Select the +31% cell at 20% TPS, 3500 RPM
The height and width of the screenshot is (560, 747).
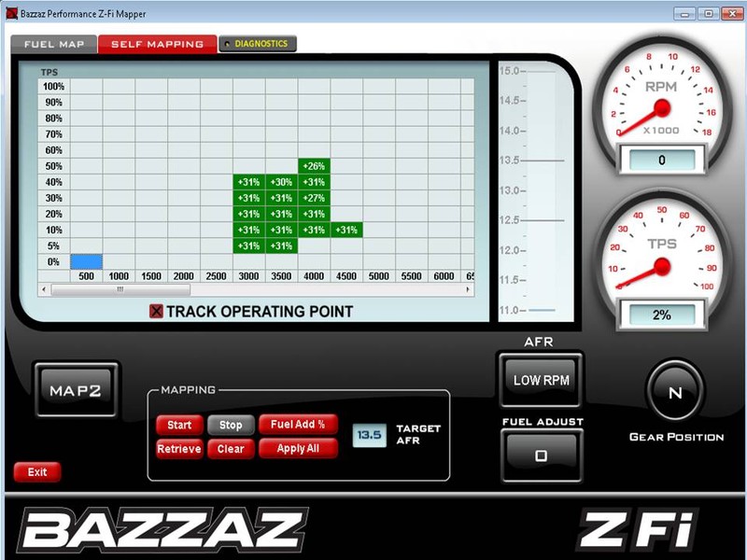(282, 214)
